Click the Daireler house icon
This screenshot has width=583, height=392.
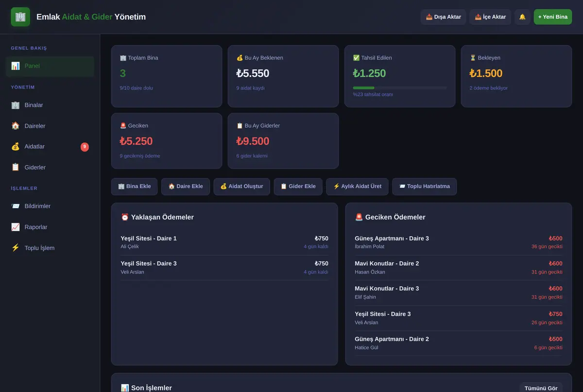(15, 126)
